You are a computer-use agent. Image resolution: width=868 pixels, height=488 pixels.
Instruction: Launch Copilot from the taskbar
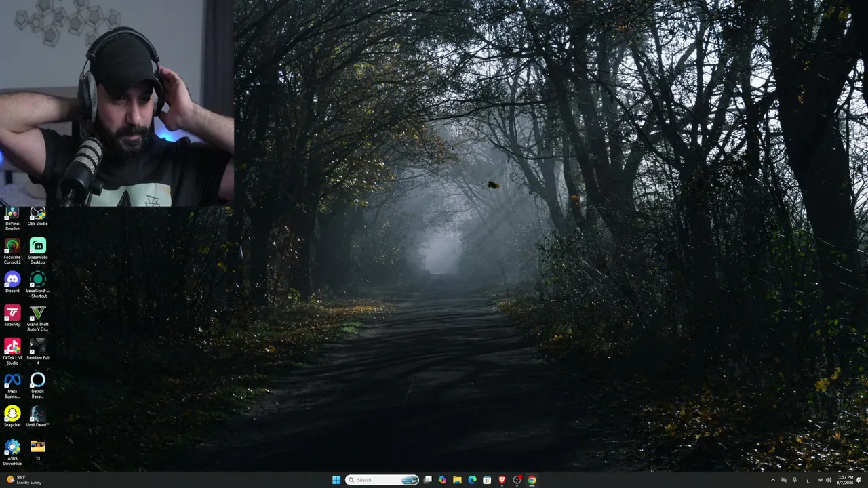pos(442,480)
